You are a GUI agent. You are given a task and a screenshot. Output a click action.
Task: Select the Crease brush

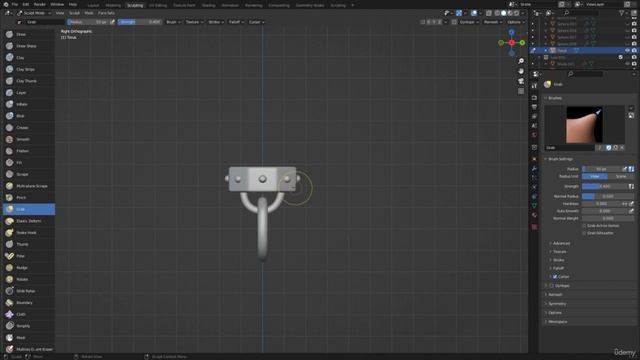(29, 127)
